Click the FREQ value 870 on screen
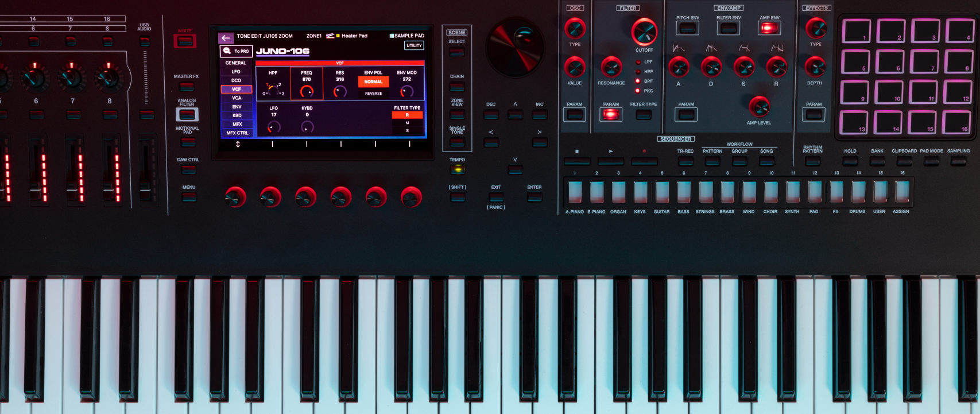Image resolution: width=980 pixels, height=414 pixels. click(307, 80)
